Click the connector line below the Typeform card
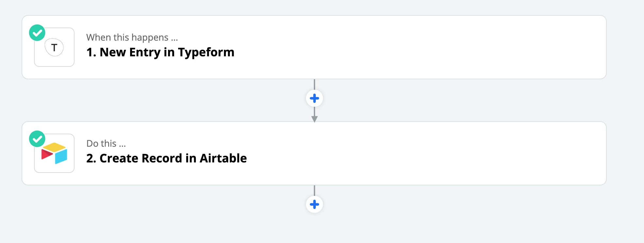644x243 pixels. pos(314,84)
